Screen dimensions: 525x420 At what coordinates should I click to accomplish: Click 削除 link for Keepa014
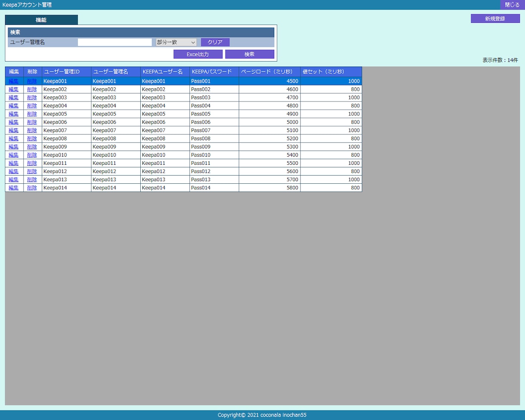click(x=32, y=187)
